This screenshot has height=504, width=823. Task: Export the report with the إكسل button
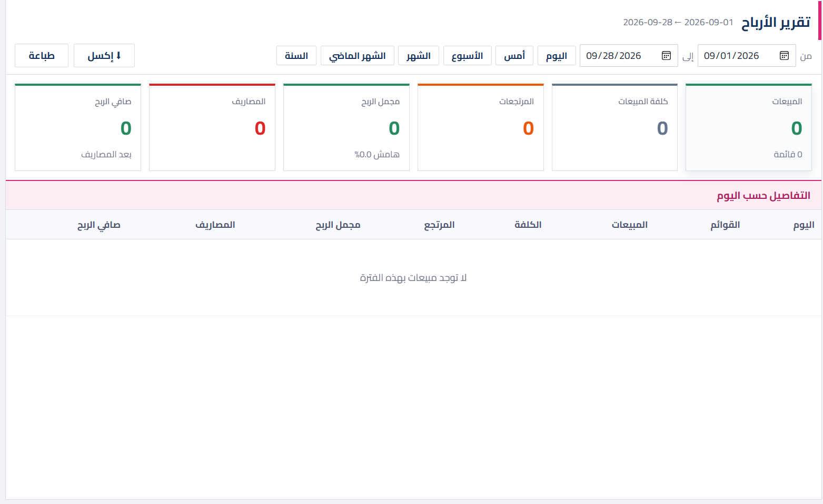[104, 56]
